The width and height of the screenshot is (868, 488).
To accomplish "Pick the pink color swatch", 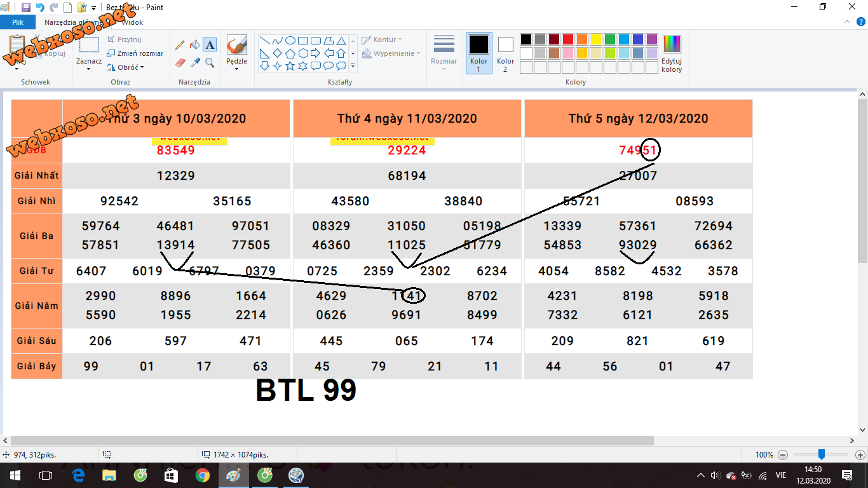I will (x=567, y=53).
